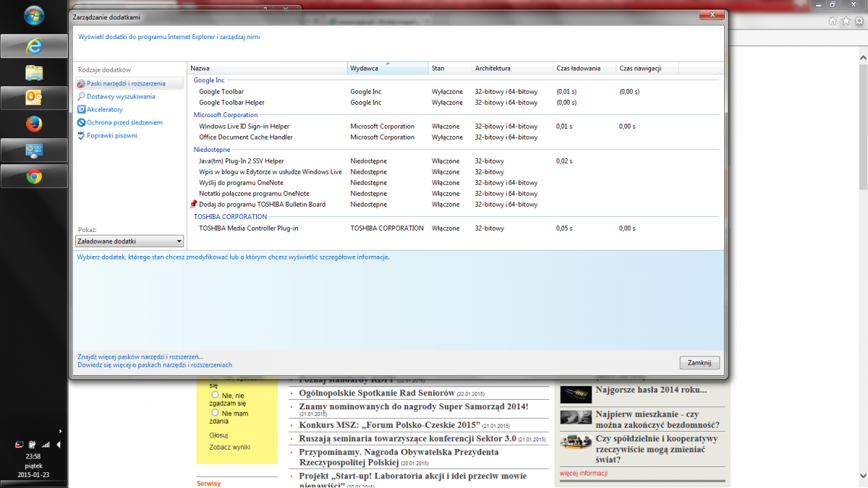Click the Niedostępne group header

[x=212, y=150]
